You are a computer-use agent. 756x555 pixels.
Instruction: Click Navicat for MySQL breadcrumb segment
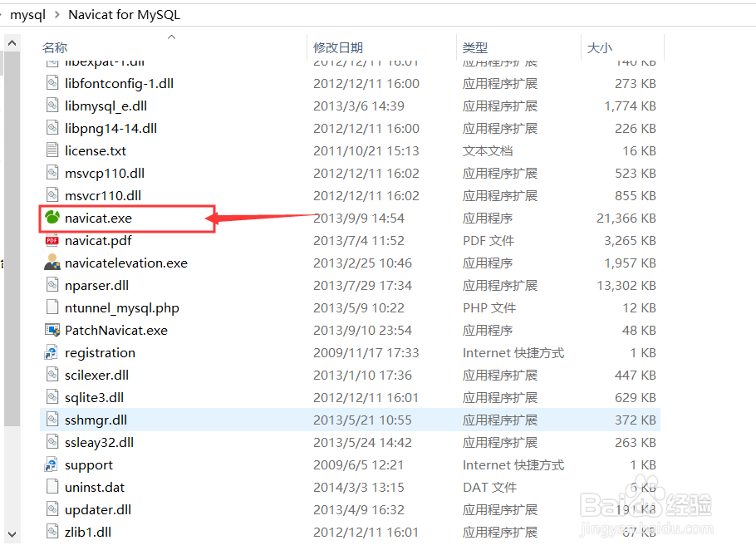124,15
